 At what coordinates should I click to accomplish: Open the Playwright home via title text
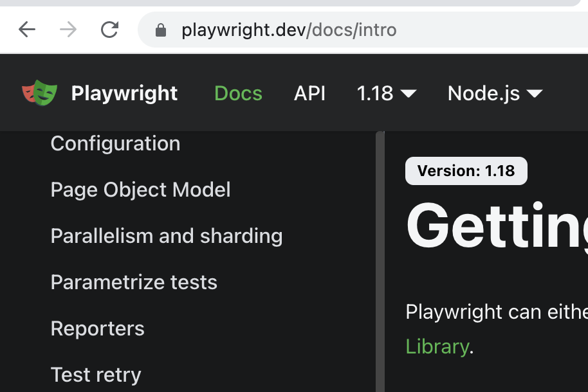(124, 93)
